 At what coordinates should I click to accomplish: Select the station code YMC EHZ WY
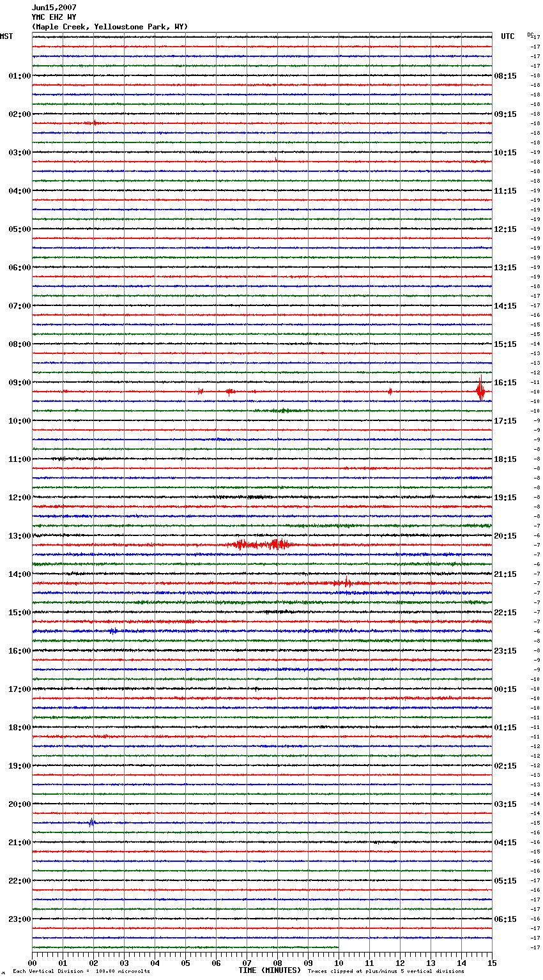[x=54, y=17]
